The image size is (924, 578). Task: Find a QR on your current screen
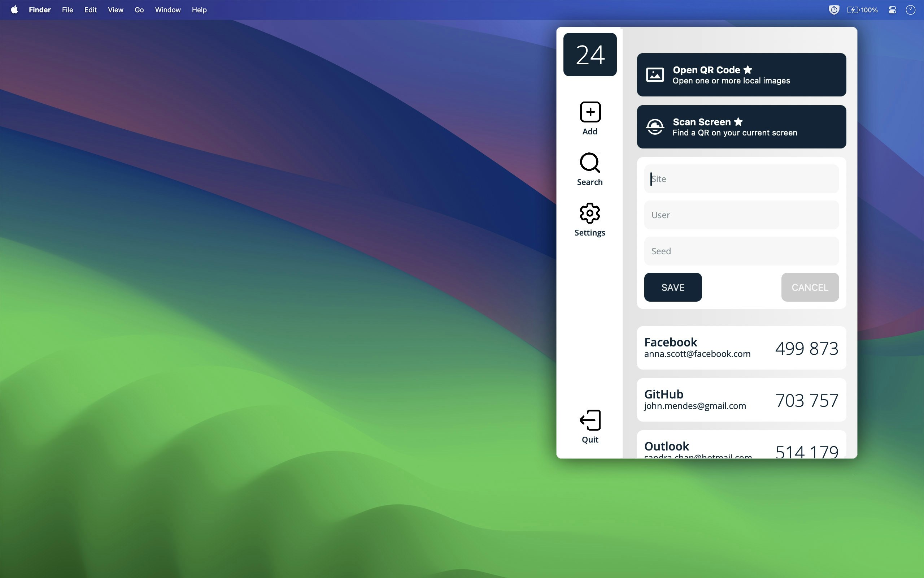click(x=741, y=126)
